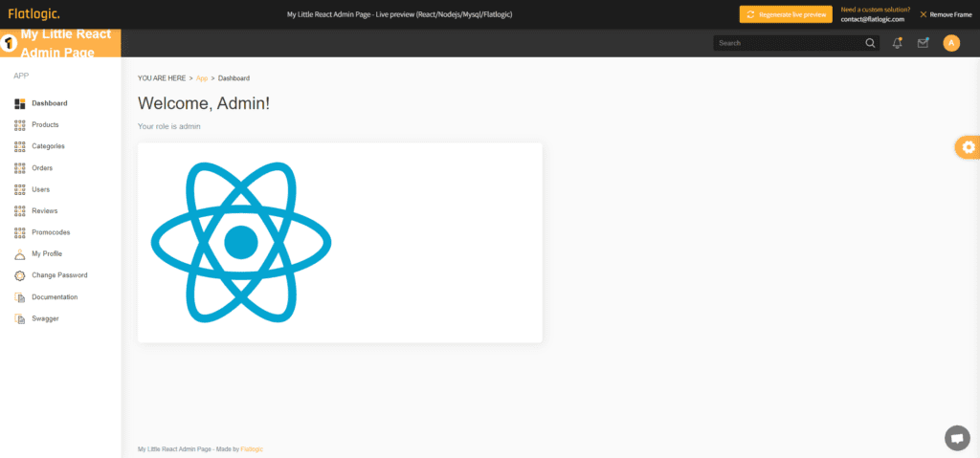
Task: Click the 'Your role is admin' text
Action: [168, 126]
